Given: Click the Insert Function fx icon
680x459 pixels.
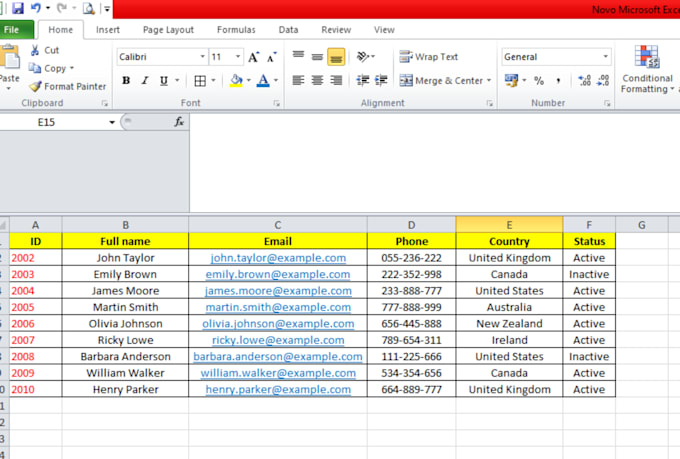Looking at the screenshot, I should [179, 122].
